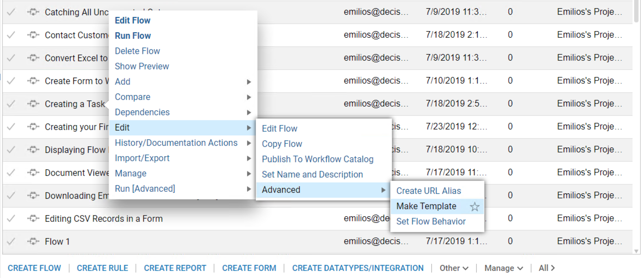Click CREATE FLOW link
The height and width of the screenshot is (278, 644).
34,268
